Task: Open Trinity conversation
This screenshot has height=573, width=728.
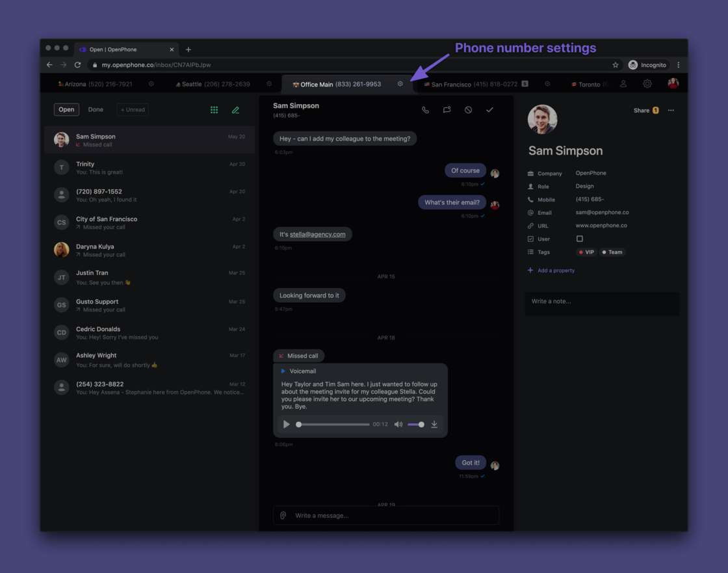Action: tap(149, 167)
